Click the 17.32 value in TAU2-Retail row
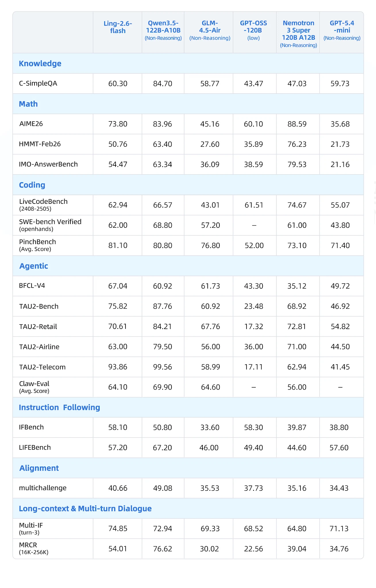The height and width of the screenshot is (588, 376). pyautogui.click(x=254, y=326)
